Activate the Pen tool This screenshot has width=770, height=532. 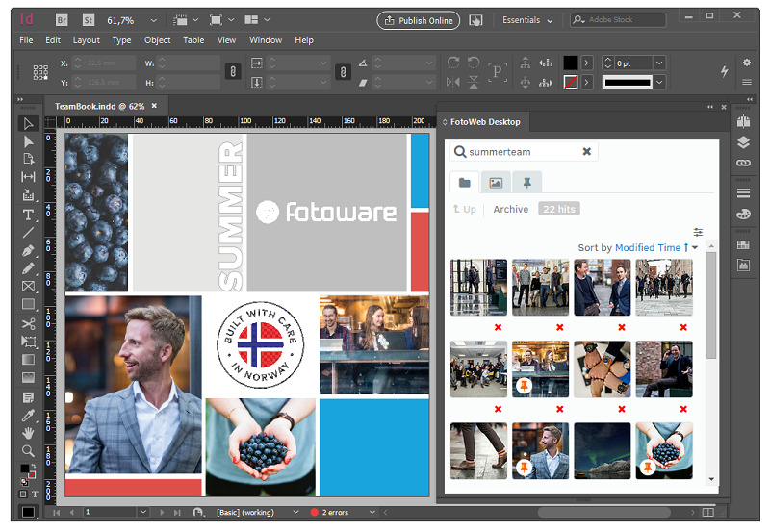pyautogui.click(x=29, y=251)
